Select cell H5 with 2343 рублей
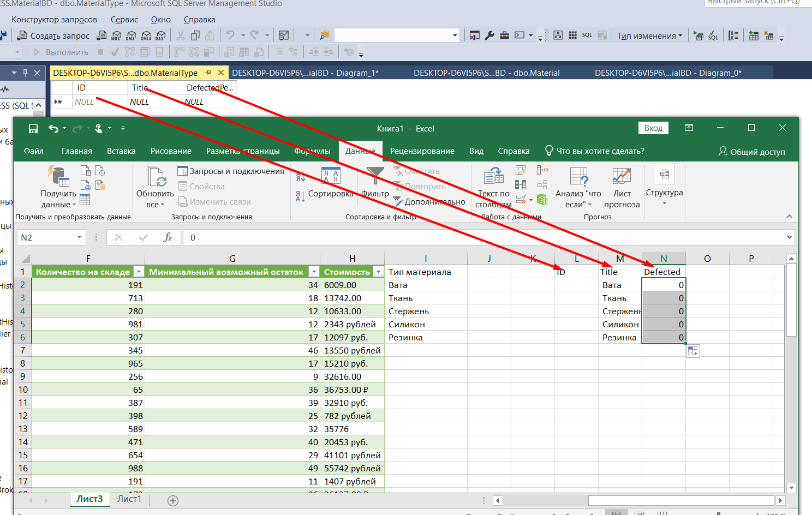Image resolution: width=812 pixels, height=515 pixels. point(352,324)
